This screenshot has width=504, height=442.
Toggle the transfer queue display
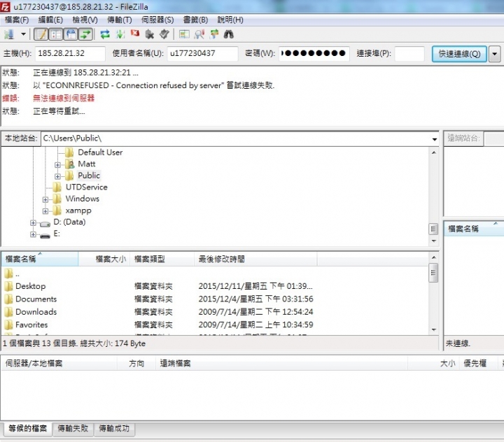[85, 34]
